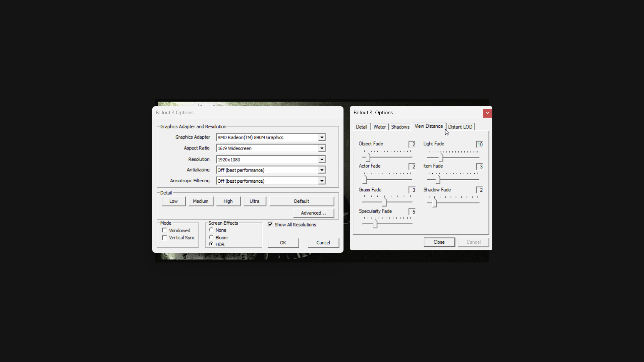This screenshot has height=362, width=644.
Task: Open the Graphics Adapter dropdown
Action: pos(321,137)
